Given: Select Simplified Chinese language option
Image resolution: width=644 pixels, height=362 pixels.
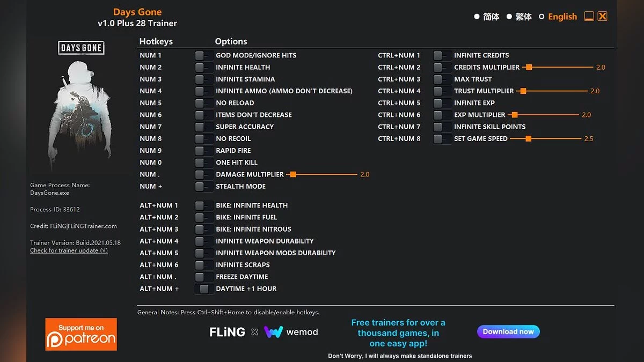Looking at the screenshot, I should 477,17.
